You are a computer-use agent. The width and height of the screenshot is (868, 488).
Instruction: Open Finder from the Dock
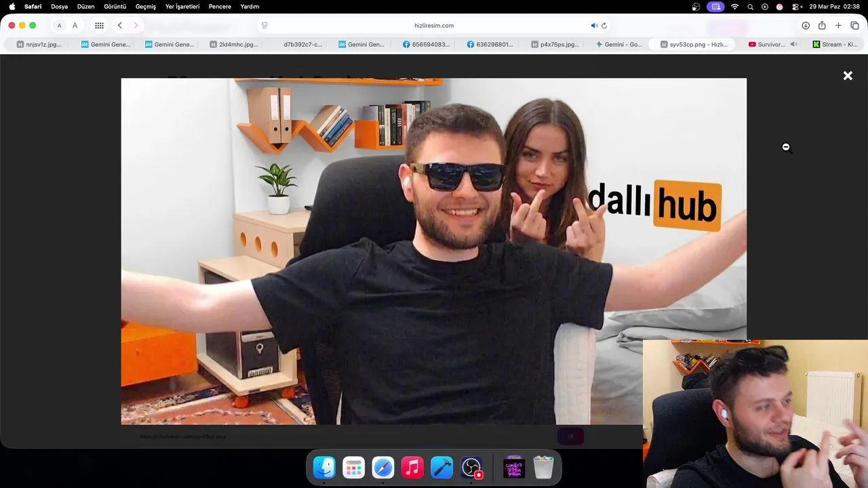[x=324, y=467]
